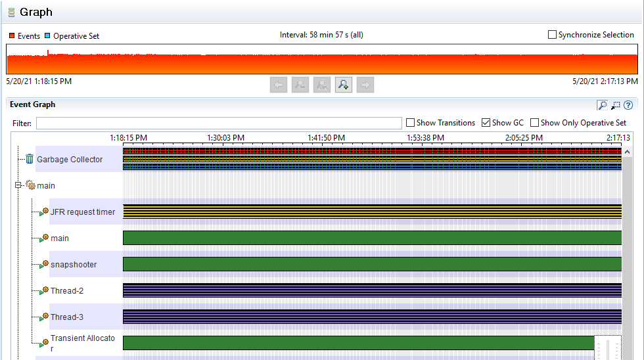Click the 1:41:50 PM timeline marker
The height and width of the screenshot is (360, 644).
pyautogui.click(x=326, y=138)
